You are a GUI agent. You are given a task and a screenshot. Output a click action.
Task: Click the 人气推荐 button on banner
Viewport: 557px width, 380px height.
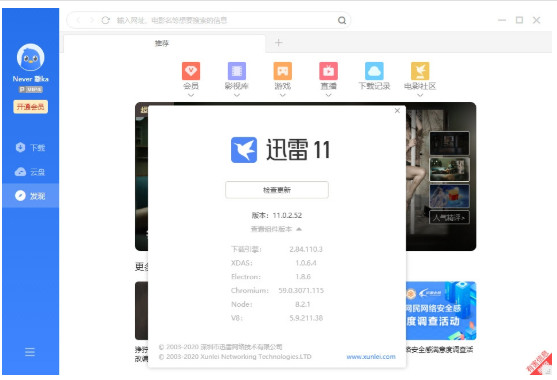pos(449,217)
